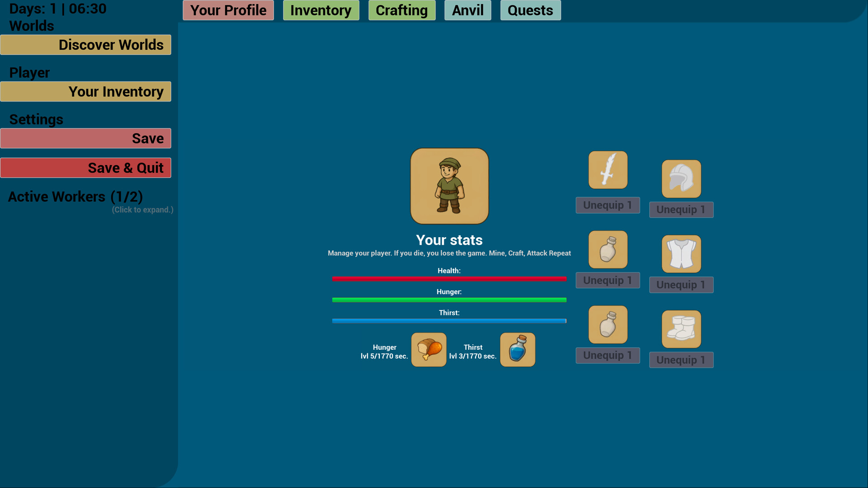The width and height of the screenshot is (868, 488).
Task: Switch to the Crafting tab
Action: click(401, 10)
